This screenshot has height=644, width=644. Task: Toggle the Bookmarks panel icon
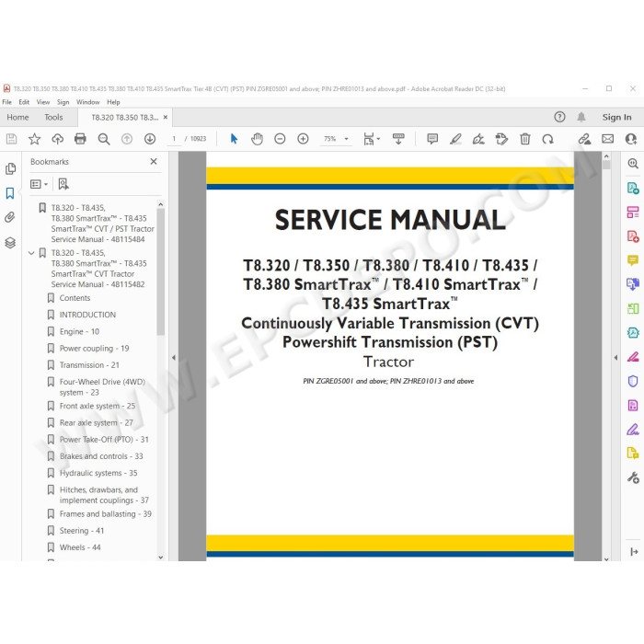point(10,193)
